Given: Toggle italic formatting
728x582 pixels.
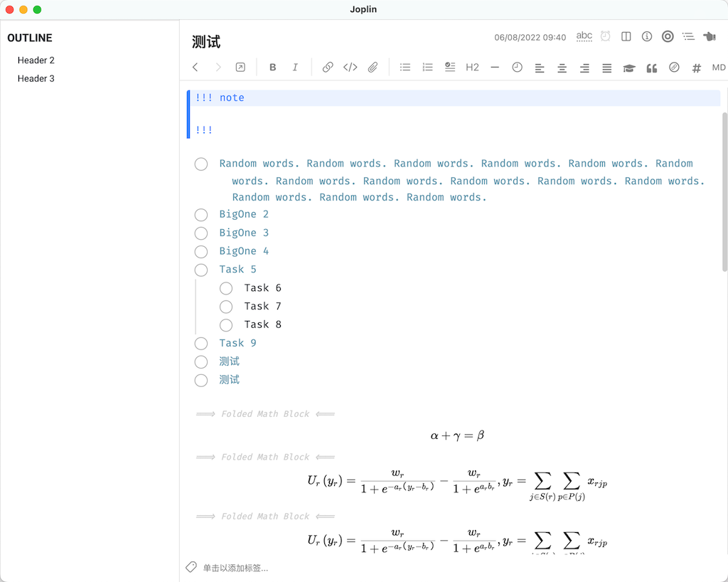Looking at the screenshot, I should coord(295,68).
